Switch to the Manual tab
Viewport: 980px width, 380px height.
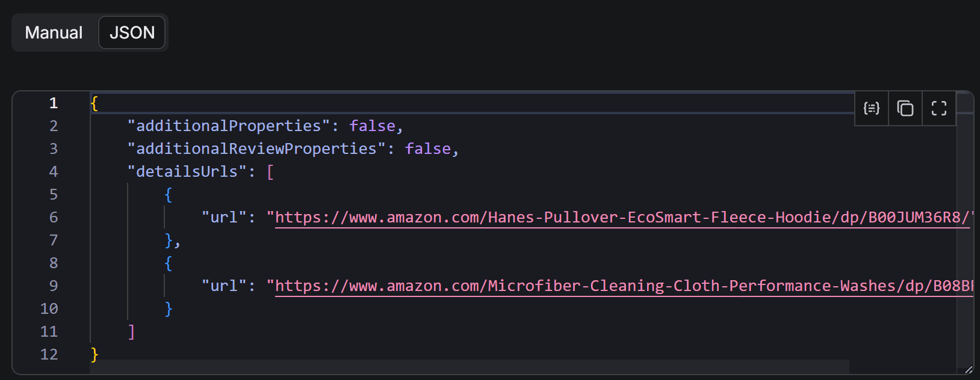click(x=53, y=32)
